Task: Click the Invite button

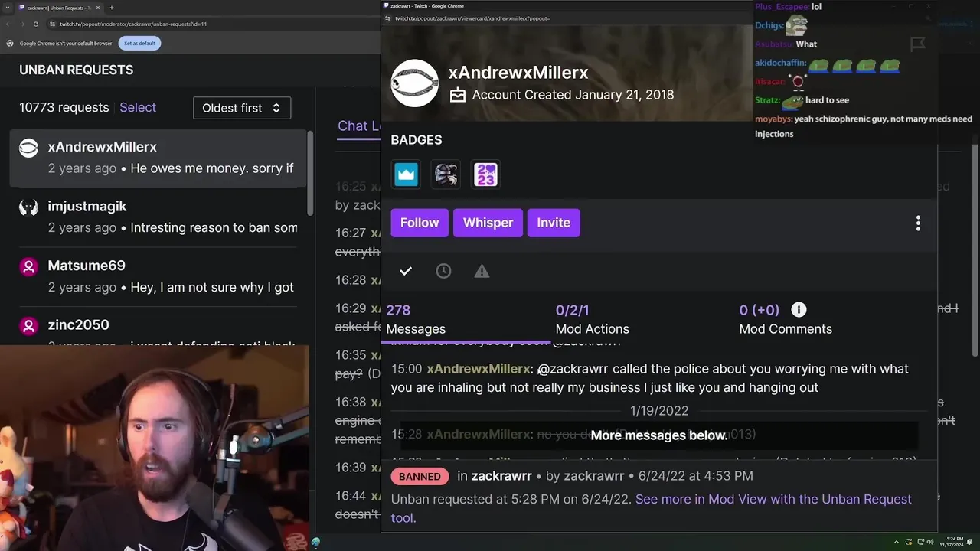Action: pos(554,223)
